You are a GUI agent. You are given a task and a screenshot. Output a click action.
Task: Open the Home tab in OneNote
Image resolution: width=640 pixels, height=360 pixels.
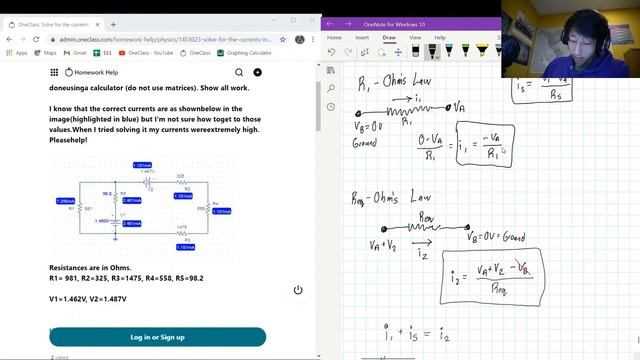pyautogui.click(x=334, y=38)
